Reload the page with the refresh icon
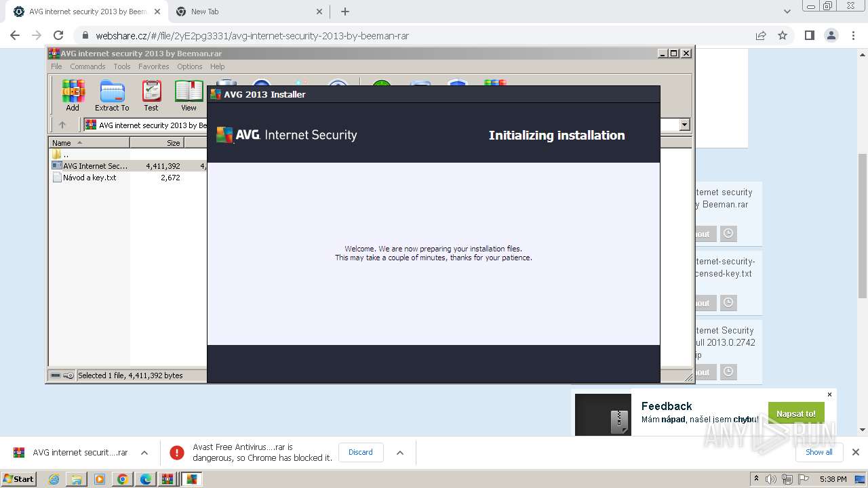This screenshot has width=868, height=488. pos(58,35)
